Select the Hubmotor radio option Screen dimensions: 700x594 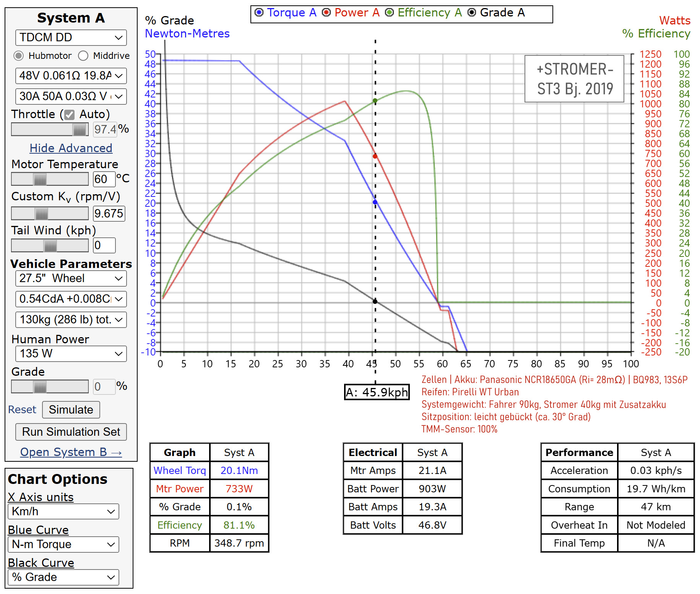pos(18,56)
